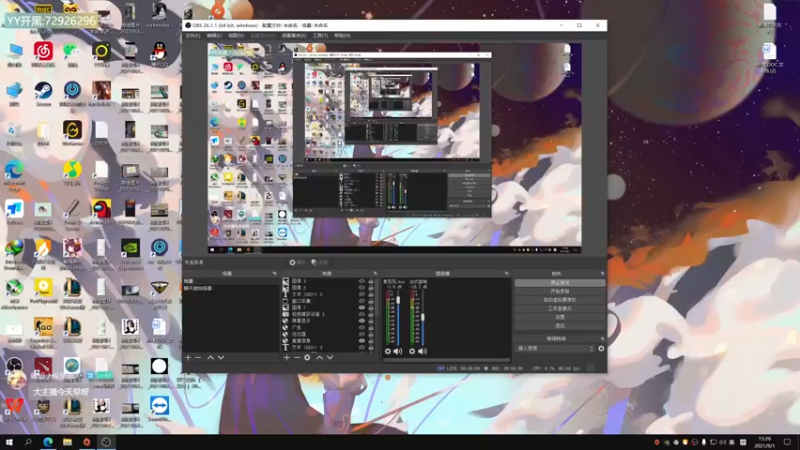Pop out the 来源 dock panel

[x=375, y=274]
